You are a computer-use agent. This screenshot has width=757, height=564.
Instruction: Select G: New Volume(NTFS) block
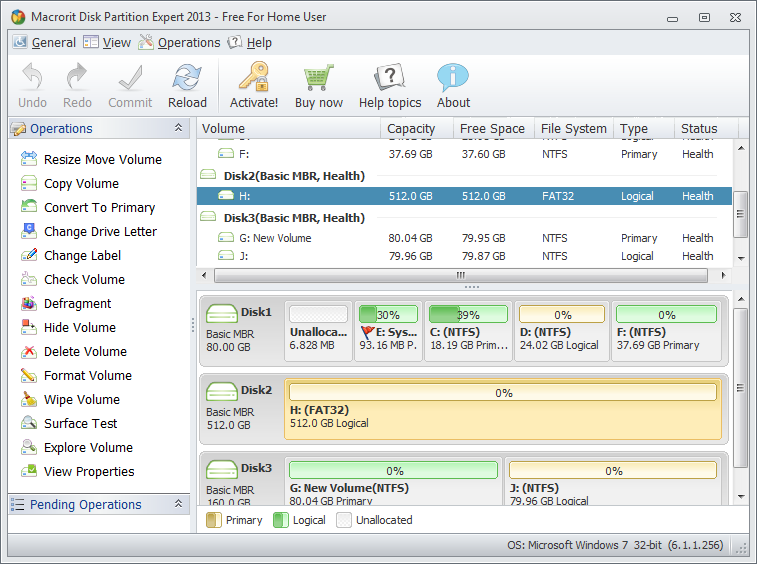393,481
